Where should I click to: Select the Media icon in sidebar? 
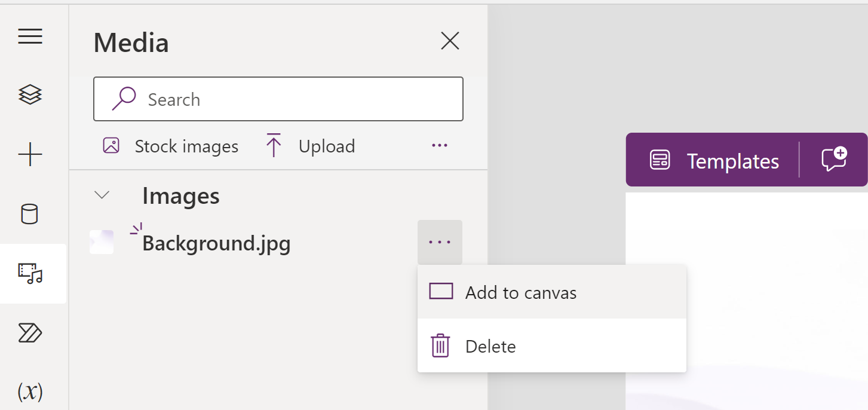(31, 273)
